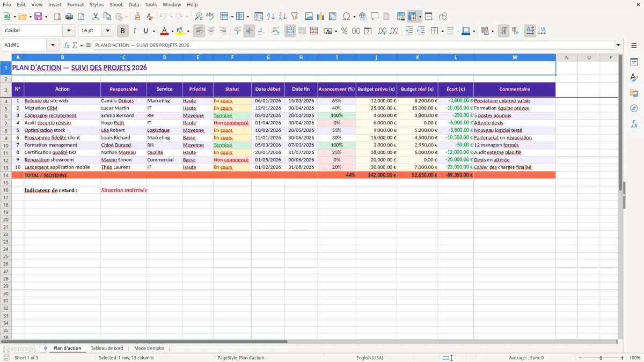Screen dimensions: 644x362
Task: Adjust the zoom slider
Action: click(x=601, y=358)
